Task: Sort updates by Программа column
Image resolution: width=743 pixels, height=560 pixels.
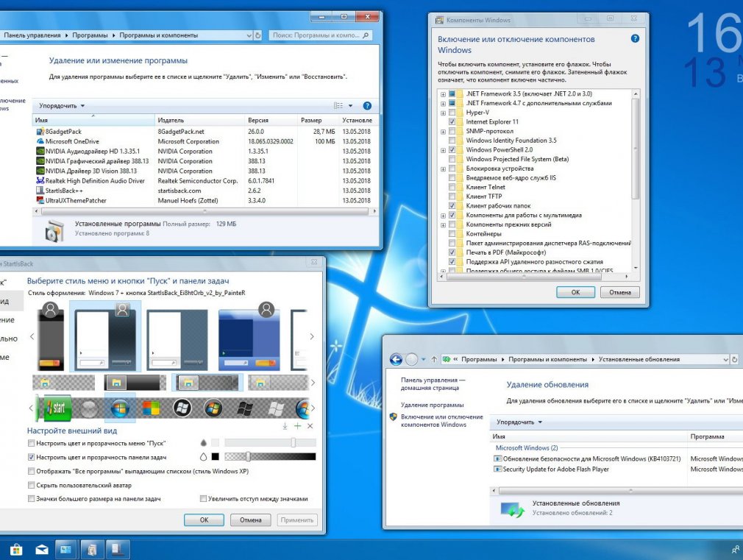Action: (x=714, y=436)
